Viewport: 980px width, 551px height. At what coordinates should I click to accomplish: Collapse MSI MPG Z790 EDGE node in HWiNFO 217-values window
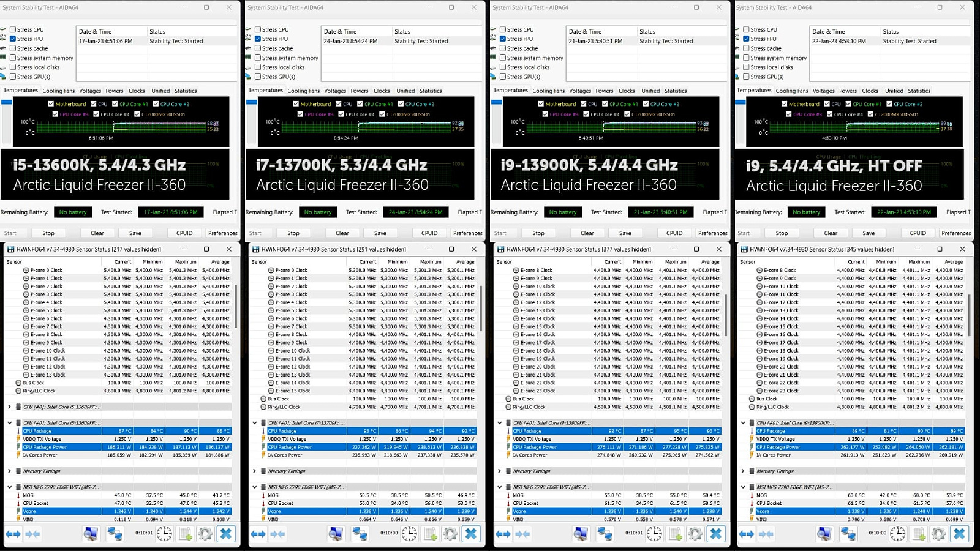(x=10, y=487)
